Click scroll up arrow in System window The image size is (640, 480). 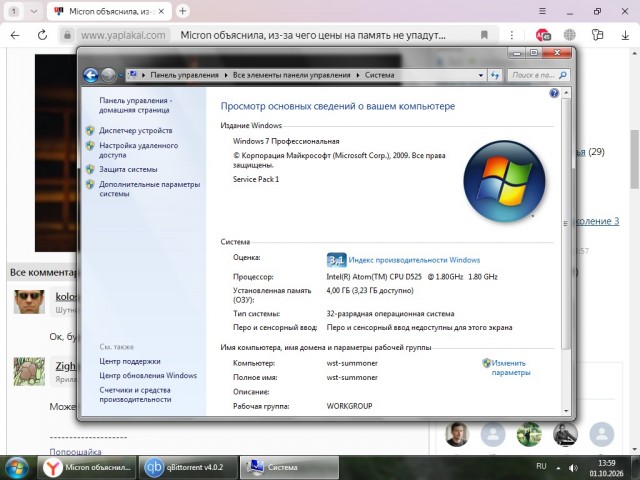point(566,93)
